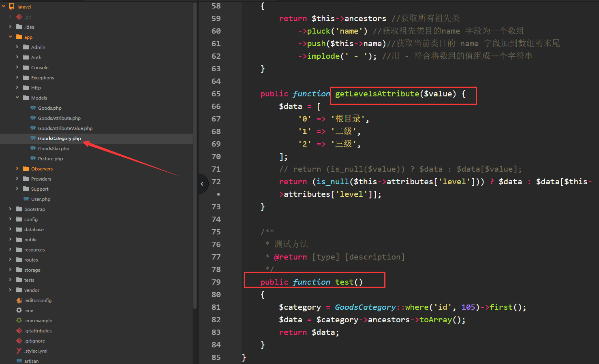Click the getLevelsAttribute function name
The height and width of the screenshot is (364, 599).
pos(377,94)
